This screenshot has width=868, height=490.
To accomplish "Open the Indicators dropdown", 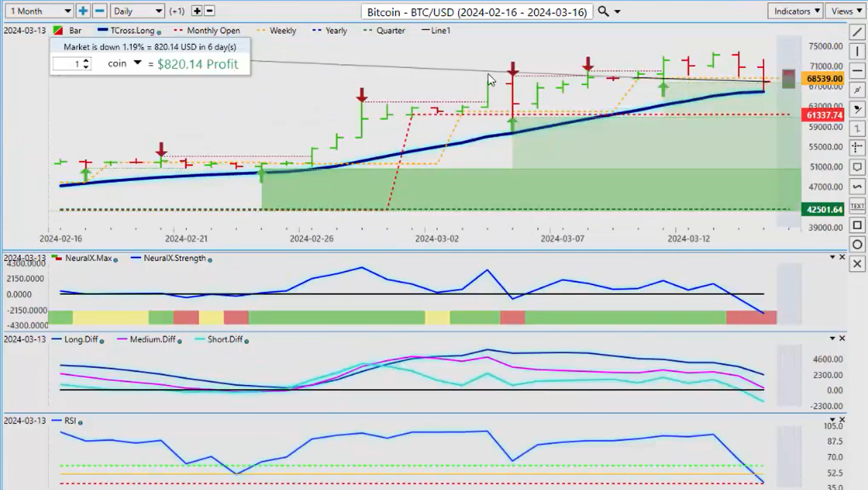I will click(794, 11).
